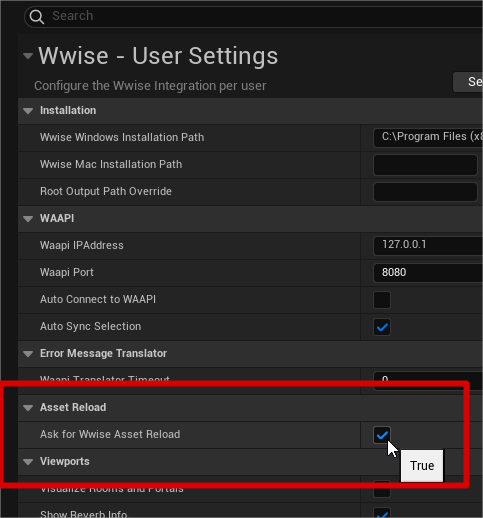Select the 'Ask for Wwise Asset Reload' label
Screen dimensions: 483x518
point(110,434)
